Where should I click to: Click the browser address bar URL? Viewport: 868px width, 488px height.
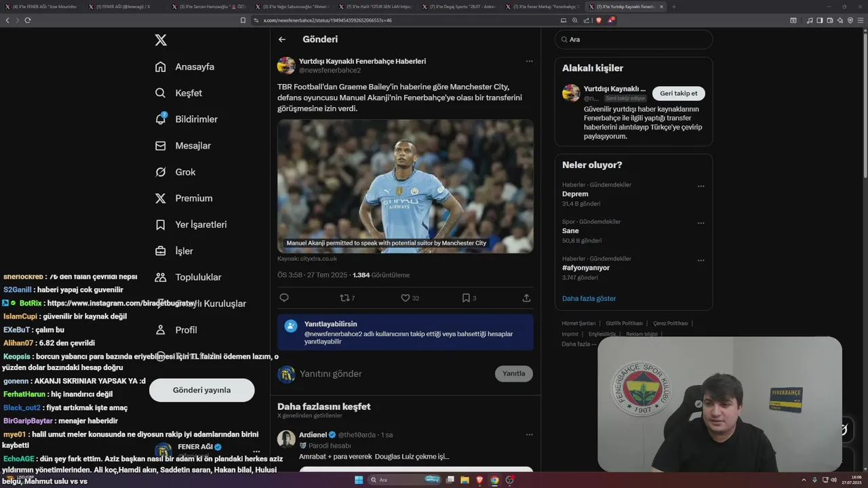[328, 20]
